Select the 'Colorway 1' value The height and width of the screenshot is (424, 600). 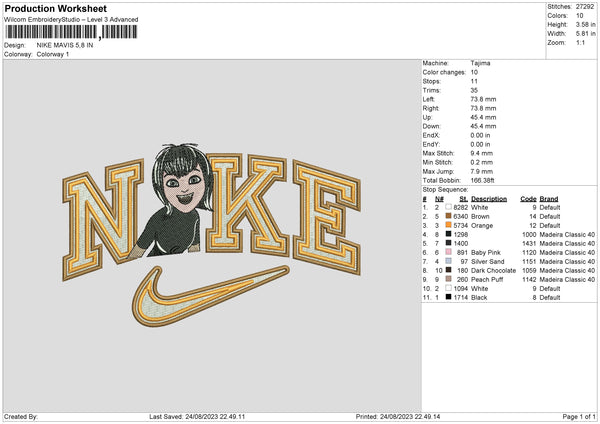(53, 54)
